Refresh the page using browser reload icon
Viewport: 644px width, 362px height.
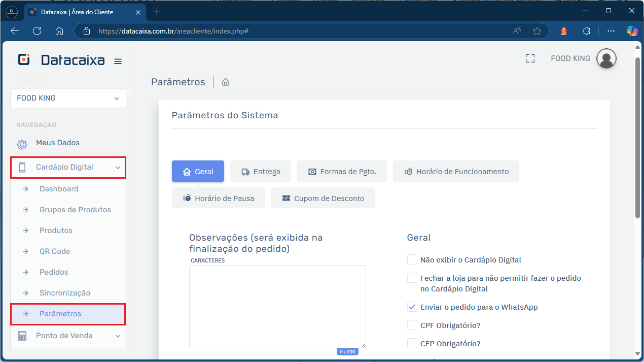click(37, 31)
